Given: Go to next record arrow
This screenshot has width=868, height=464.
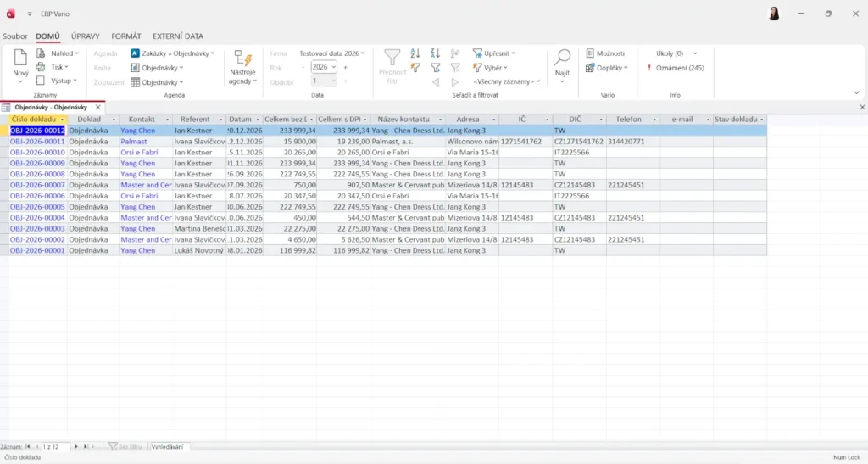Looking at the screenshot, I should pyautogui.click(x=75, y=446).
